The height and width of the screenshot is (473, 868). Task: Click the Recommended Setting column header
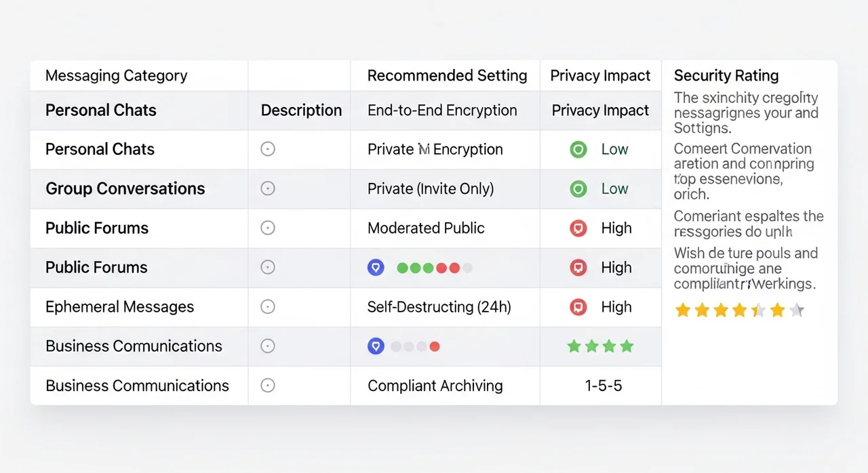pos(447,76)
